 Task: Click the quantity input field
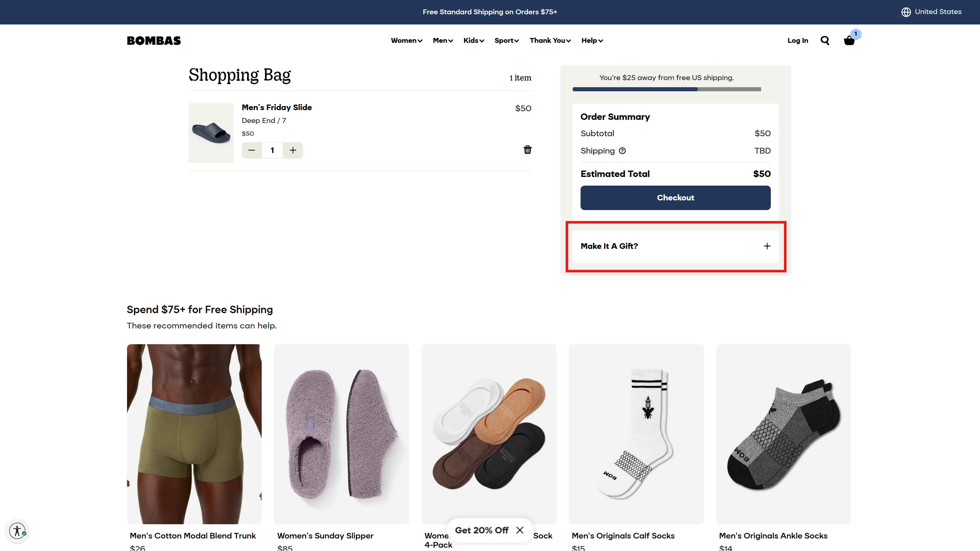click(272, 150)
